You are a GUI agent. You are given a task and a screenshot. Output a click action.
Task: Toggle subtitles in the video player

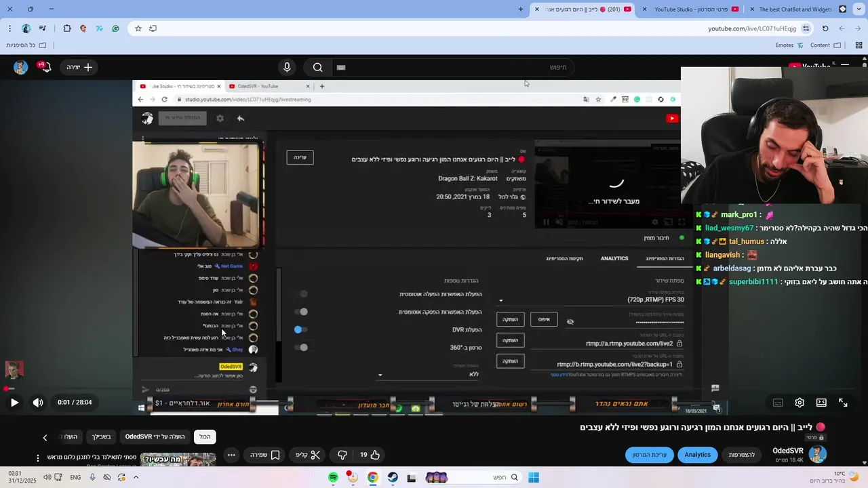point(778,403)
